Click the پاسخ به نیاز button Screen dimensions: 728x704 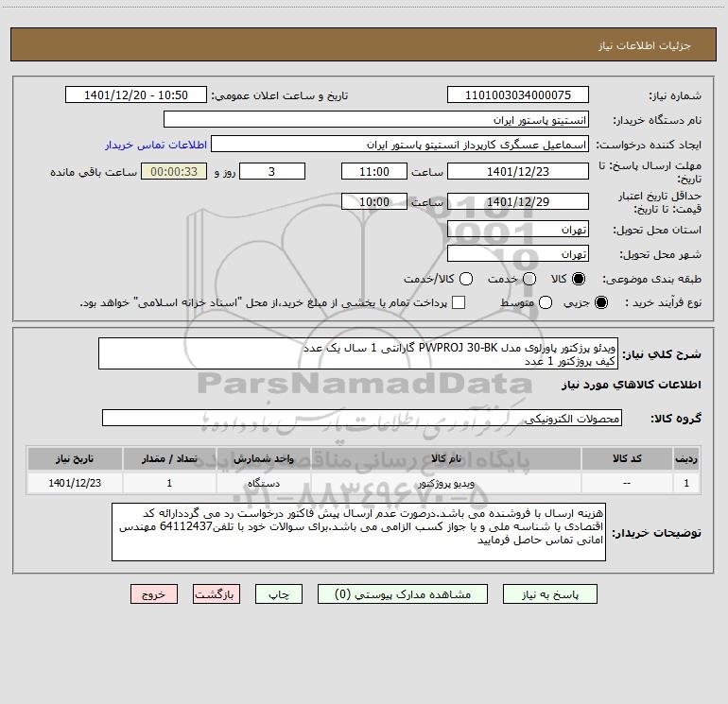(x=550, y=594)
